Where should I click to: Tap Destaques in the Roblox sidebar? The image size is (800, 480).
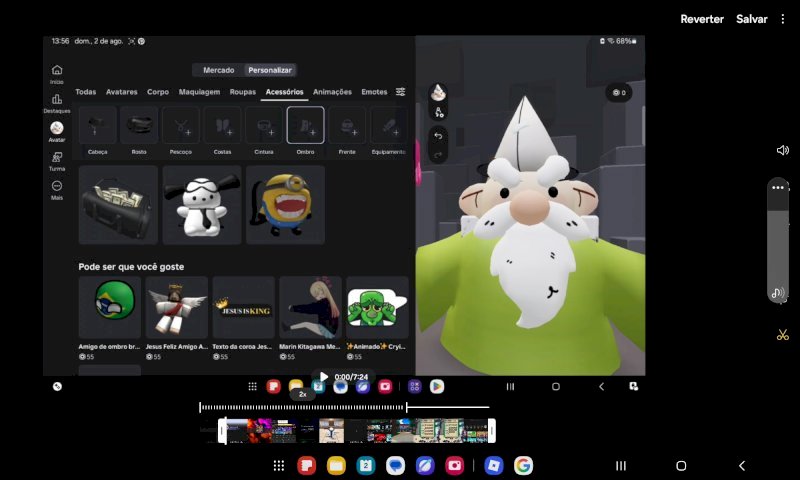[57, 104]
